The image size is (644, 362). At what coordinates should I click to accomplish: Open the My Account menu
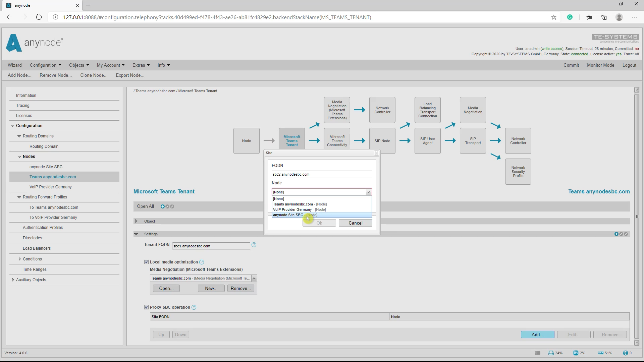pos(110,65)
